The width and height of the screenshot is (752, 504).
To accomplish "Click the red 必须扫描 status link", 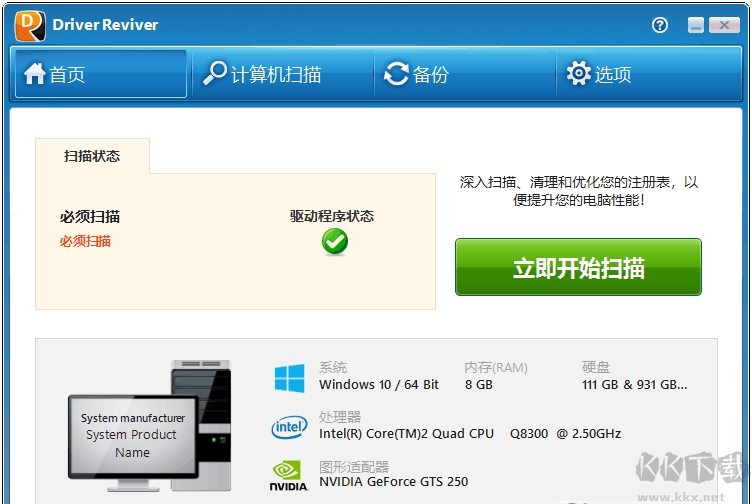I will click(85, 241).
